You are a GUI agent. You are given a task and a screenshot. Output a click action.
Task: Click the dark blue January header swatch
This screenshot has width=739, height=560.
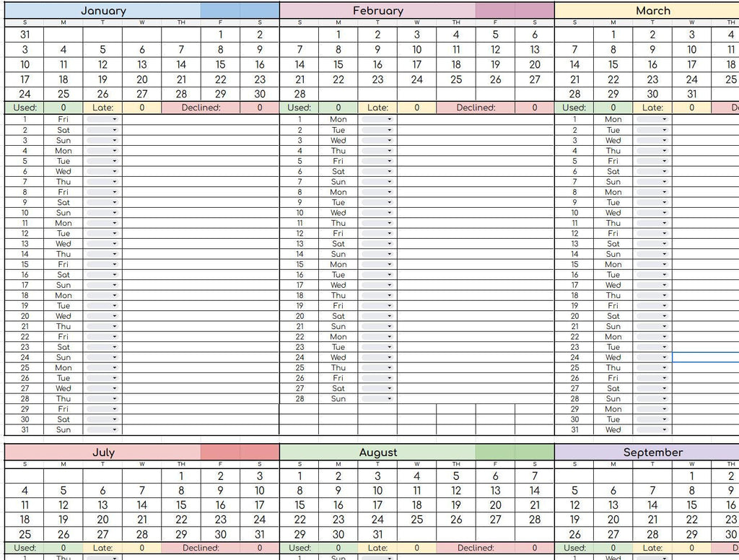pyautogui.click(x=240, y=10)
